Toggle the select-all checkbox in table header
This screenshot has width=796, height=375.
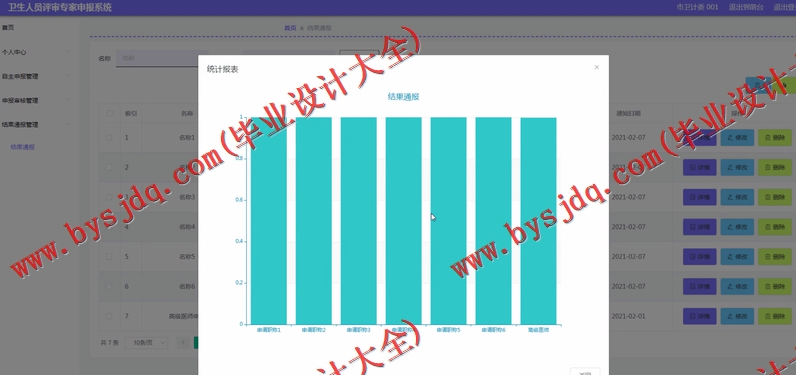(x=109, y=113)
